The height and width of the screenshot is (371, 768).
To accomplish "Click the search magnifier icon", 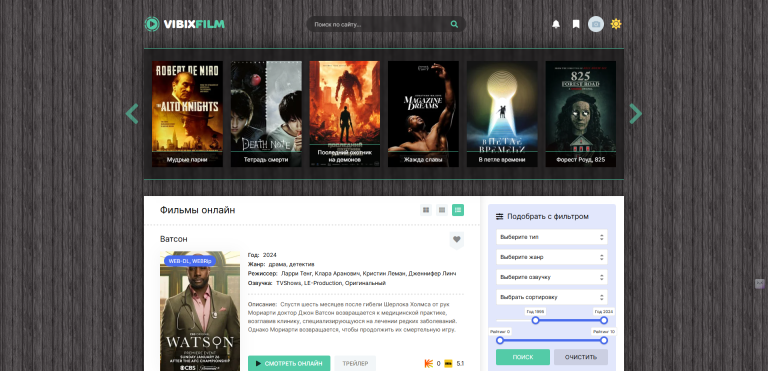I will point(454,24).
